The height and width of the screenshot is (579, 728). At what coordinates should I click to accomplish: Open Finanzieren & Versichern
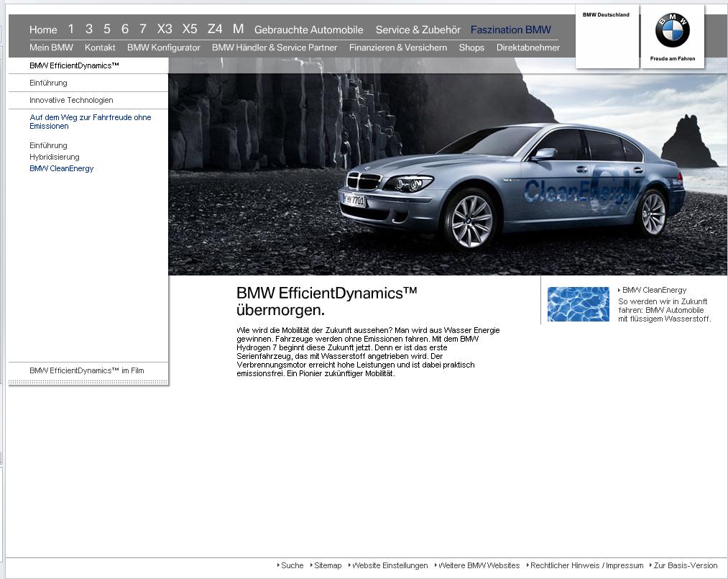coord(398,47)
